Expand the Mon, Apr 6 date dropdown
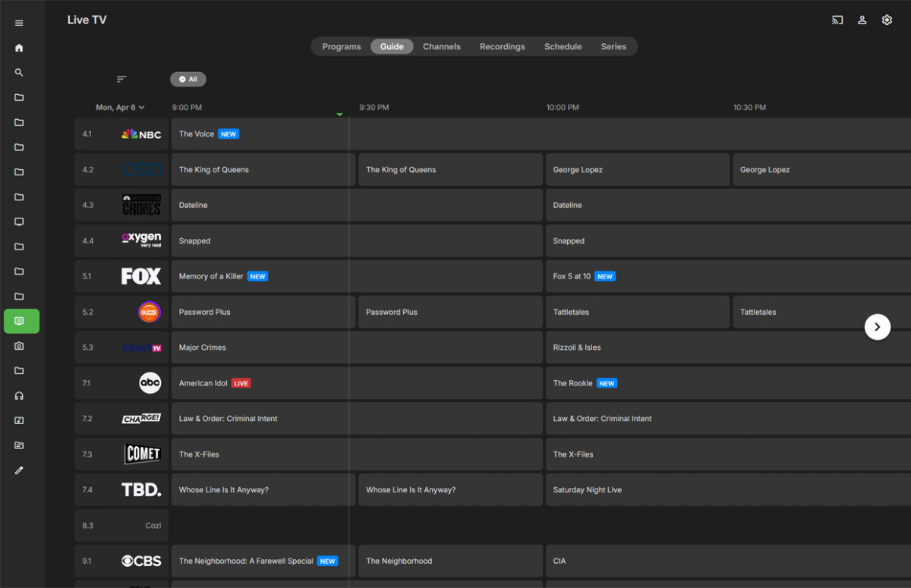Image resolution: width=911 pixels, height=588 pixels. coord(120,108)
